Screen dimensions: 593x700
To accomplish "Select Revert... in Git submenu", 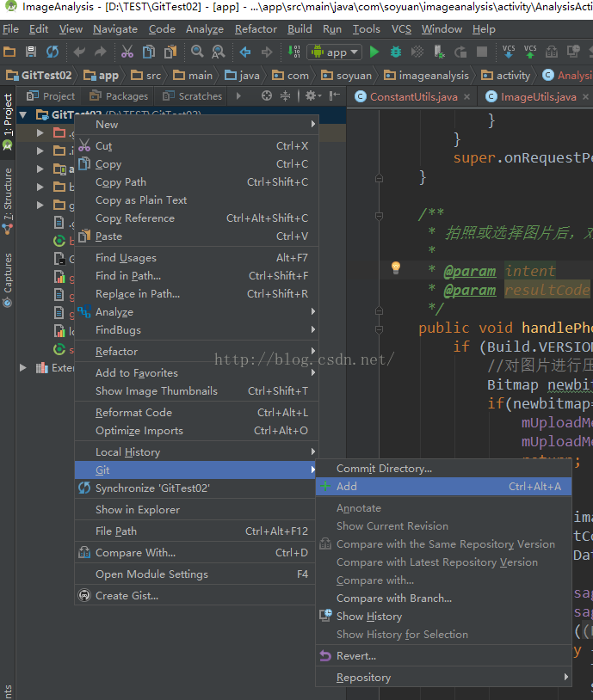I will click(x=444, y=655).
